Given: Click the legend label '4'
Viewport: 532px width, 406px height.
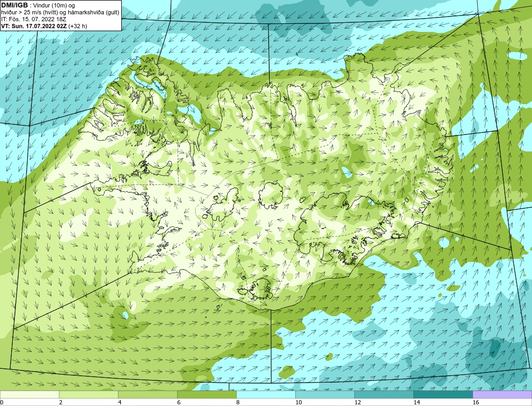Looking at the screenshot, I should pyautogui.click(x=120, y=402).
